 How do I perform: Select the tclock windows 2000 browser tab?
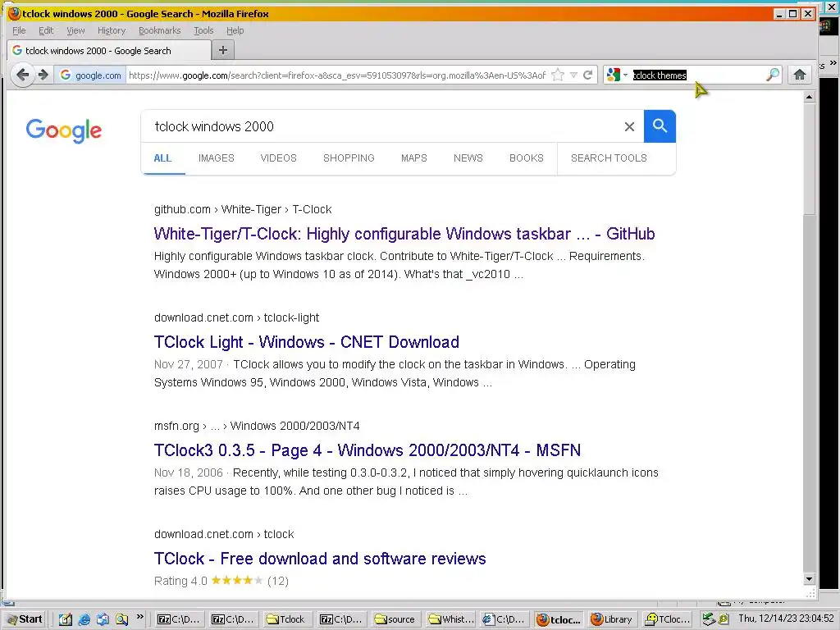point(109,51)
